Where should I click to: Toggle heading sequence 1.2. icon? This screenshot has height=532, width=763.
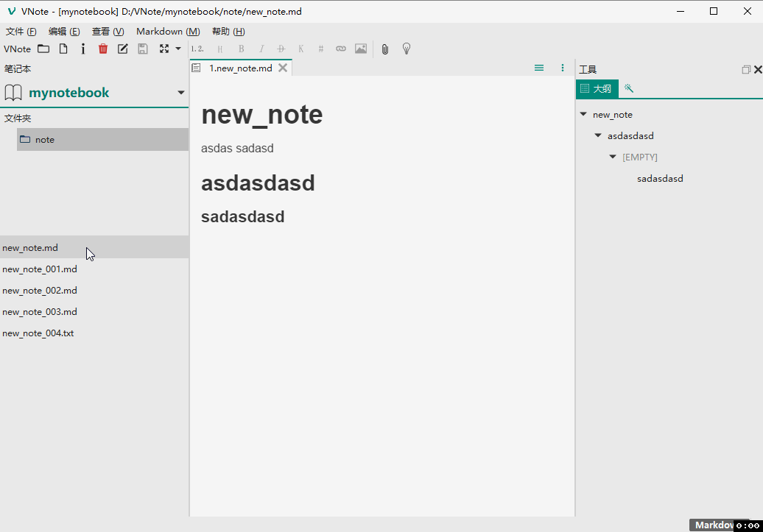click(x=197, y=49)
